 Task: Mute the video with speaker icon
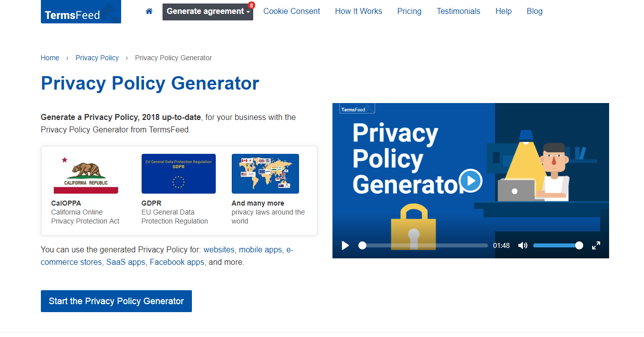point(522,245)
